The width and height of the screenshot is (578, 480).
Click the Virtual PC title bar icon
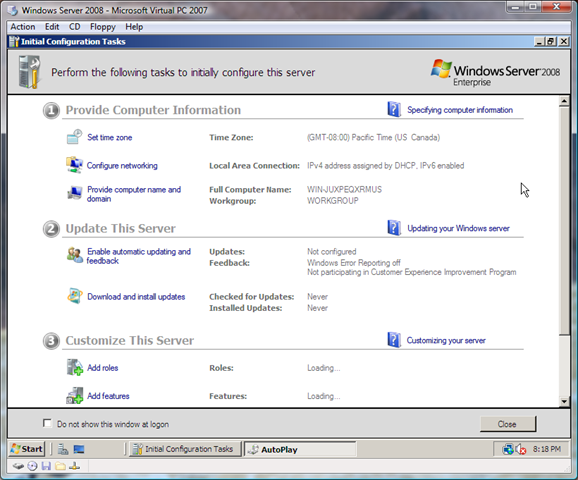pyautogui.click(x=13, y=10)
